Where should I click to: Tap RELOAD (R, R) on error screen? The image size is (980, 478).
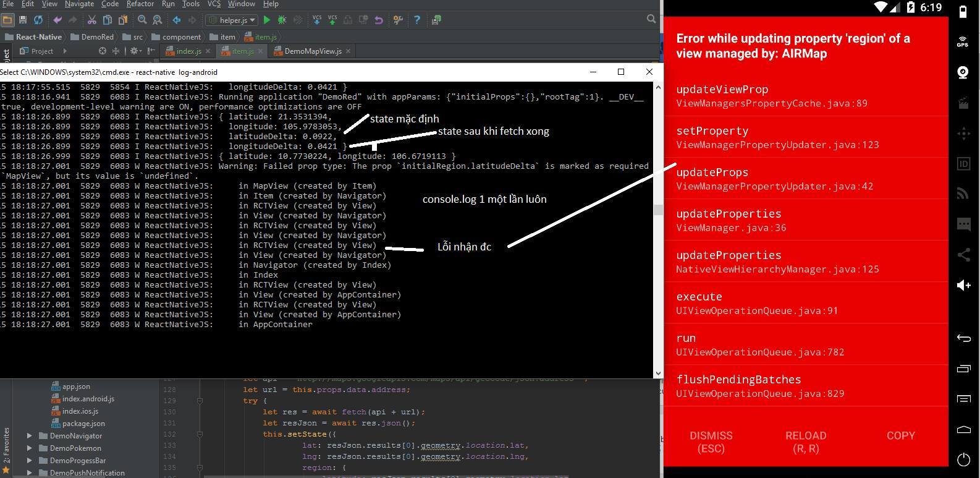point(806,442)
